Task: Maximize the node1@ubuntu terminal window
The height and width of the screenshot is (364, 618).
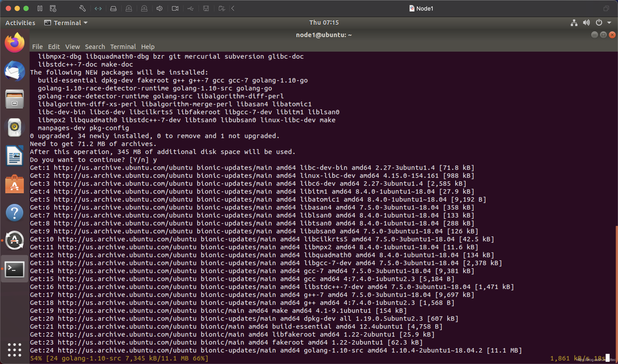Action: 603,35
